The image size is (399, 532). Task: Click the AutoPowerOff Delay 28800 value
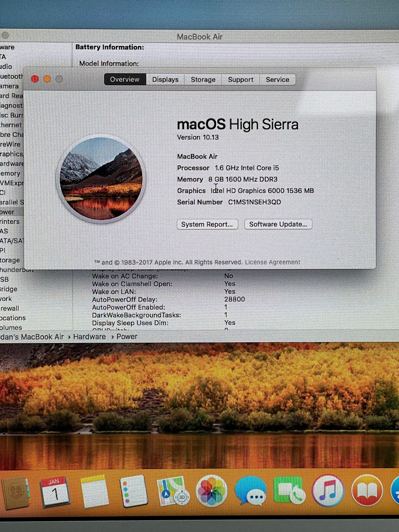point(234,299)
